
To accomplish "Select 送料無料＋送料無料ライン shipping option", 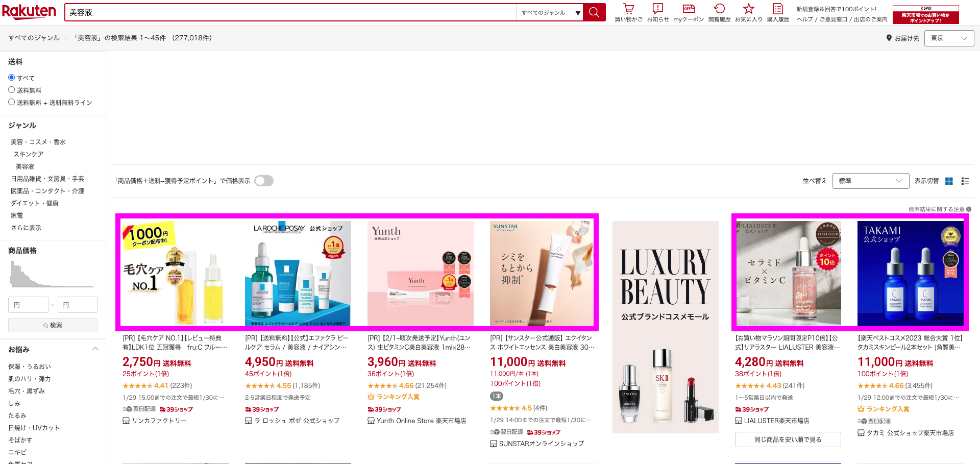I will point(12,102).
